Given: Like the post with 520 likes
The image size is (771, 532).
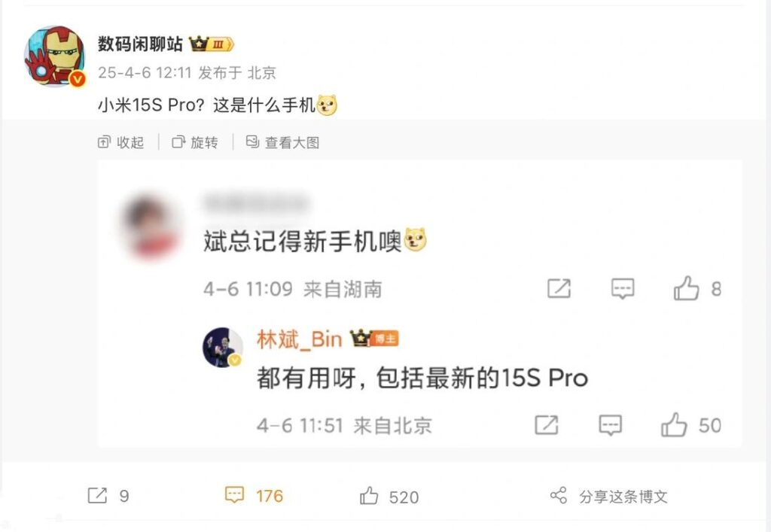Looking at the screenshot, I should (x=389, y=496).
